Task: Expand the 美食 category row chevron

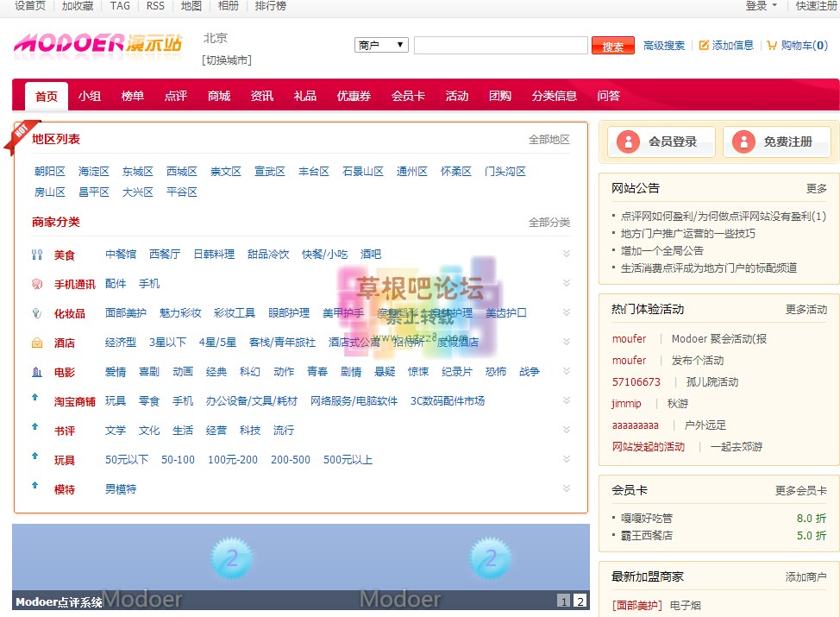Action: point(567,254)
